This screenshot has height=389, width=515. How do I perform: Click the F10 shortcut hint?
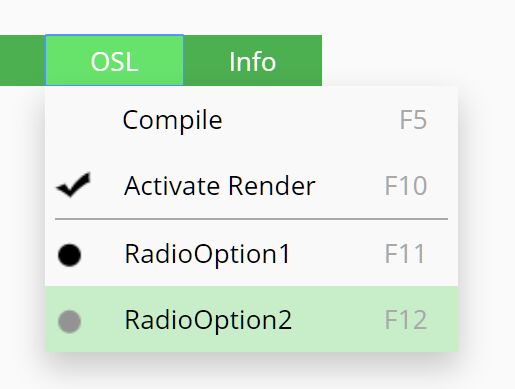coord(406,186)
